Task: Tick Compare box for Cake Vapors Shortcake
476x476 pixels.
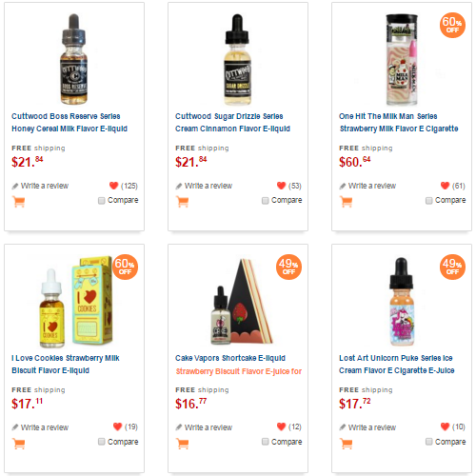Action: point(265,442)
